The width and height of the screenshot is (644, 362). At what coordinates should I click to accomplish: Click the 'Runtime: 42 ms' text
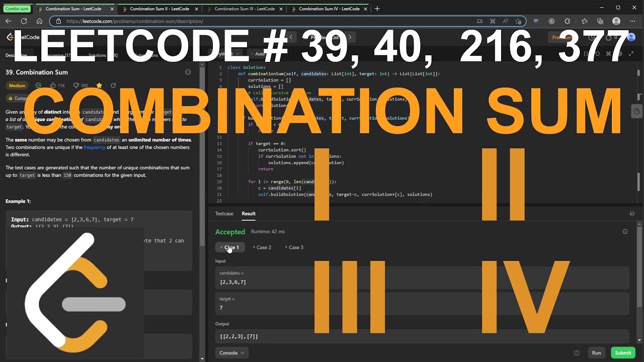point(268,232)
